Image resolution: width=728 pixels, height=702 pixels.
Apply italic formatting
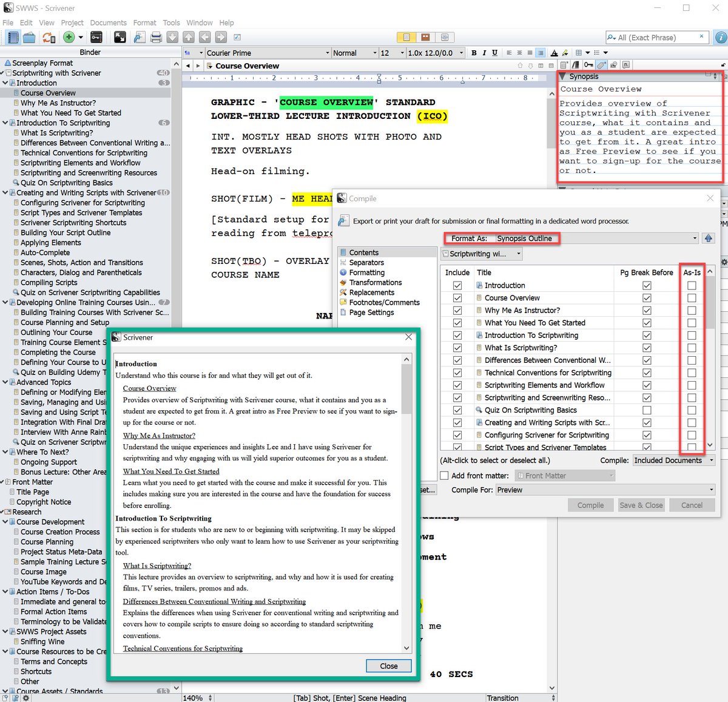point(484,53)
